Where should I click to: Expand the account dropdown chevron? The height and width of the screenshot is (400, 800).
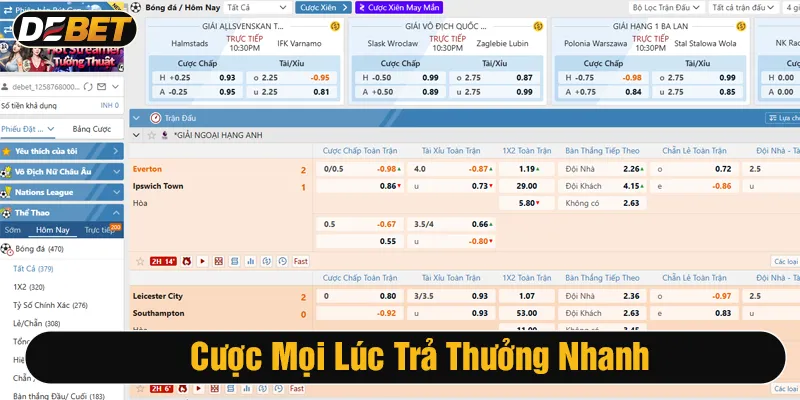pos(116,87)
